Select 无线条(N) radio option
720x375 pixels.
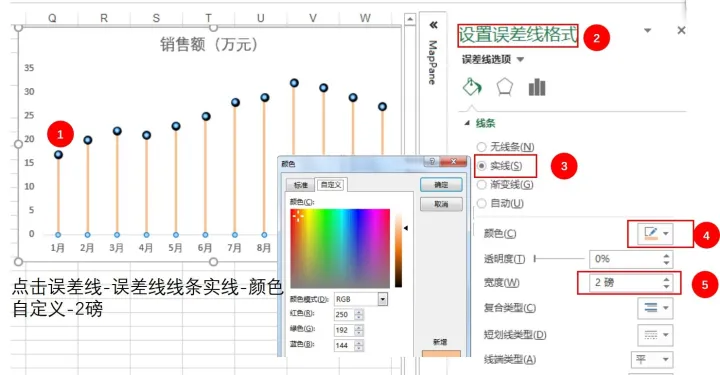click(x=481, y=147)
